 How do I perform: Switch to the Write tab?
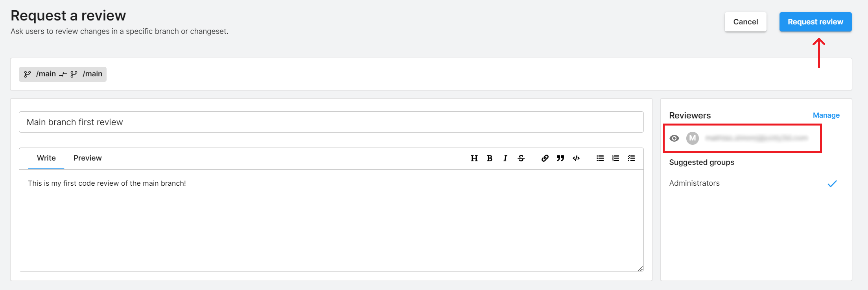46,158
